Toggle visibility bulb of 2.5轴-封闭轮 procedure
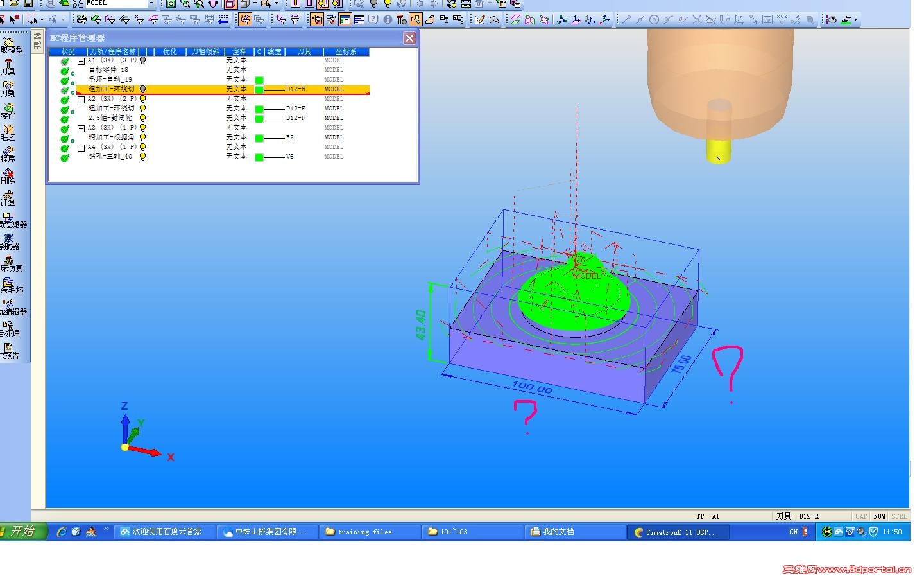Image resolution: width=924 pixels, height=578 pixels. [143, 118]
